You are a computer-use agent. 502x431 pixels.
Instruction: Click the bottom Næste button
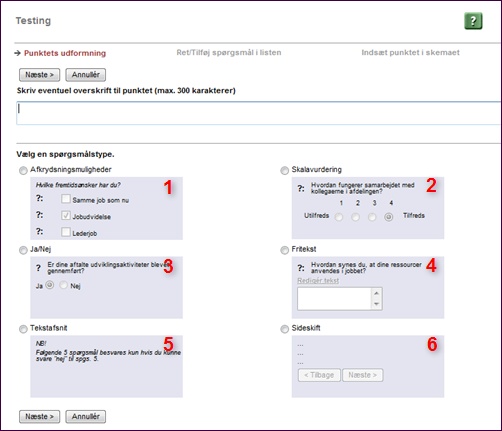39,417
